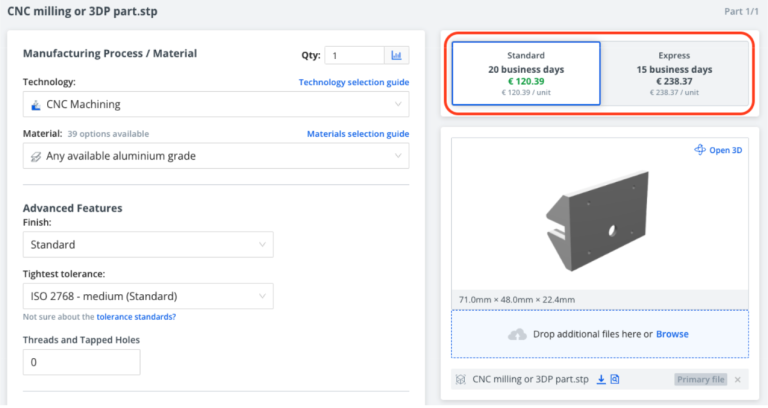The width and height of the screenshot is (768, 408).
Task: Open the Technology dropdown
Action: tap(215, 104)
